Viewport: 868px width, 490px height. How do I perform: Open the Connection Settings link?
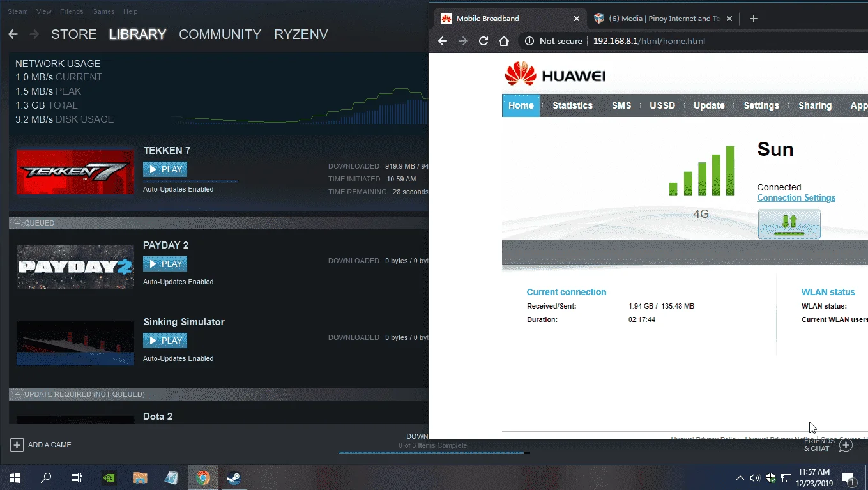click(x=796, y=198)
